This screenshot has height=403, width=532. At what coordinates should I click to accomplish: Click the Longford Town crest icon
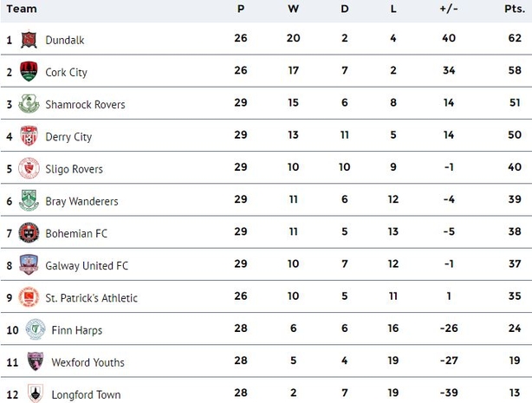click(36, 393)
